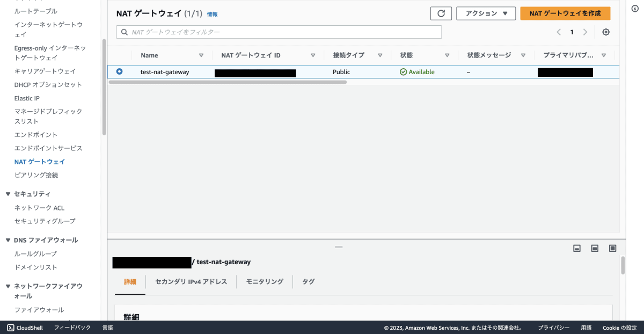The height and width of the screenshot is (334, 644).
Task: Open ルールグループ in sidebar
Action: point(35,253)
